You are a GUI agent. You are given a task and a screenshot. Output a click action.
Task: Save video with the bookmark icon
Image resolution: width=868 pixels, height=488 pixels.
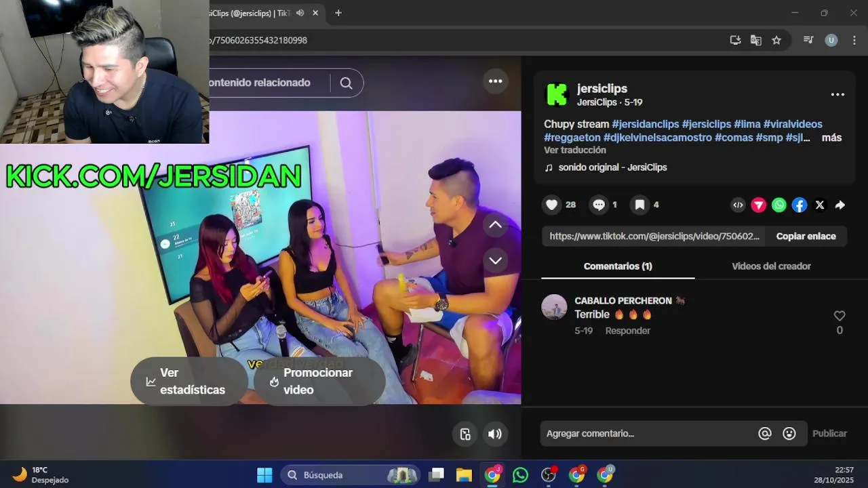pyautogui.click(x=639, y=205)
